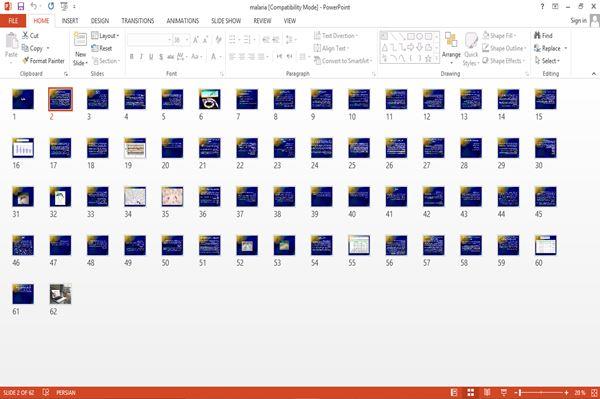Click the Start From Beginning icon
The width and height of the screenshot is (600, 399).
[64, 6]
